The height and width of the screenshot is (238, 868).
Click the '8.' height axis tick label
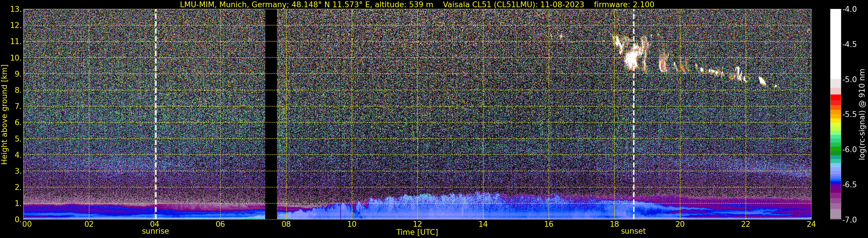click(18, 90)
